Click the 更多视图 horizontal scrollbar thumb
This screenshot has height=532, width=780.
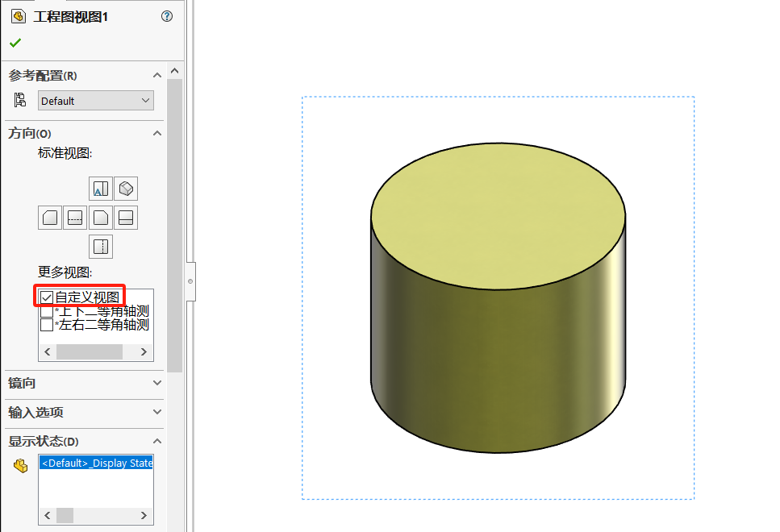89,352
